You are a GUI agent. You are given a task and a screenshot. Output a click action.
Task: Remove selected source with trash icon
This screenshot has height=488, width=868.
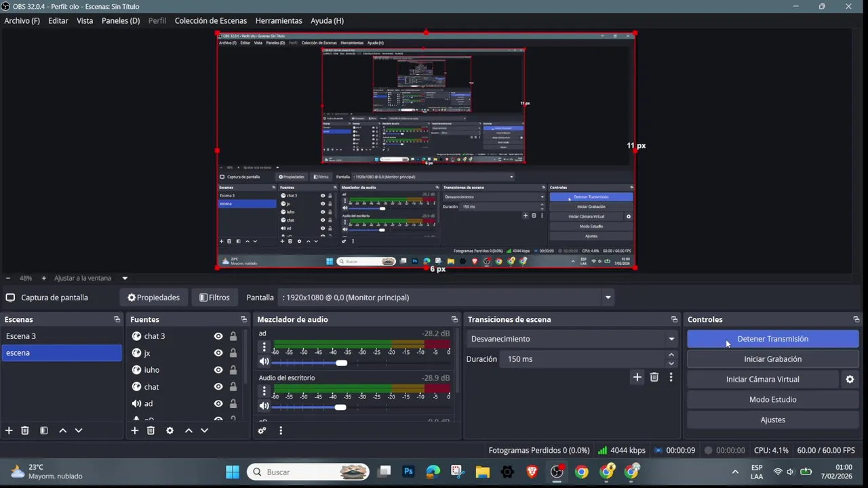tap(151, 430)
